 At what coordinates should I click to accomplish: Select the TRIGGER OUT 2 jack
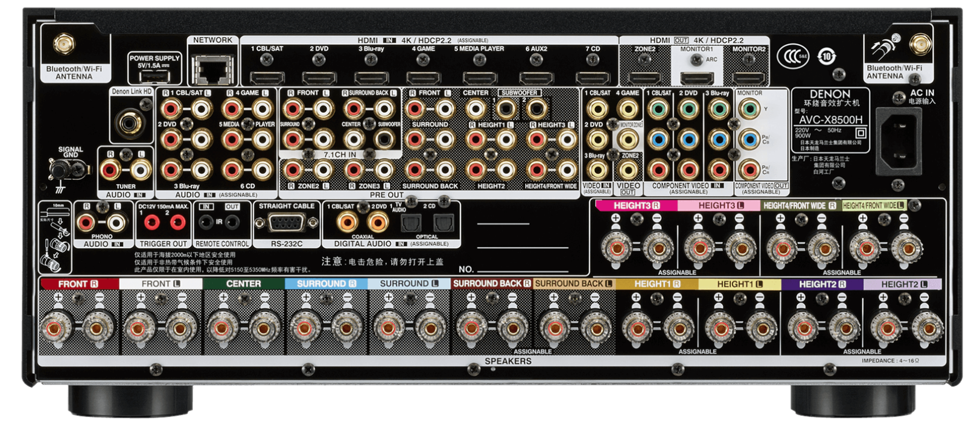coord(177,222)
